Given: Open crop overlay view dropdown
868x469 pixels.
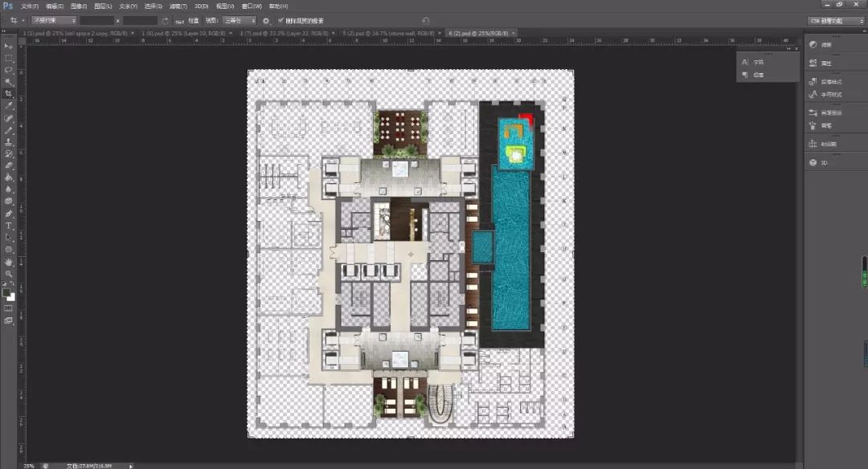Looking at the screenshot, I should click(240, 20).
